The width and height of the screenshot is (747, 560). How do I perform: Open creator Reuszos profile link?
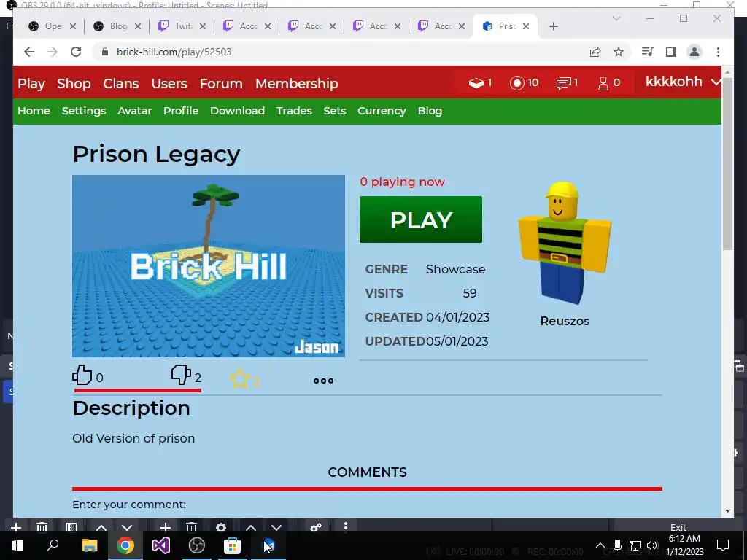point(565,321)
